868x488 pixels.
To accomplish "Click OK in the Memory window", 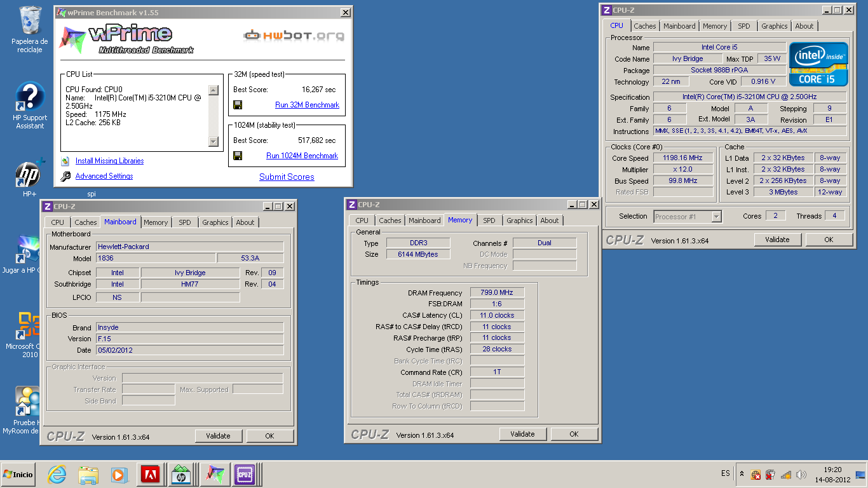I will tap(574, 434).
